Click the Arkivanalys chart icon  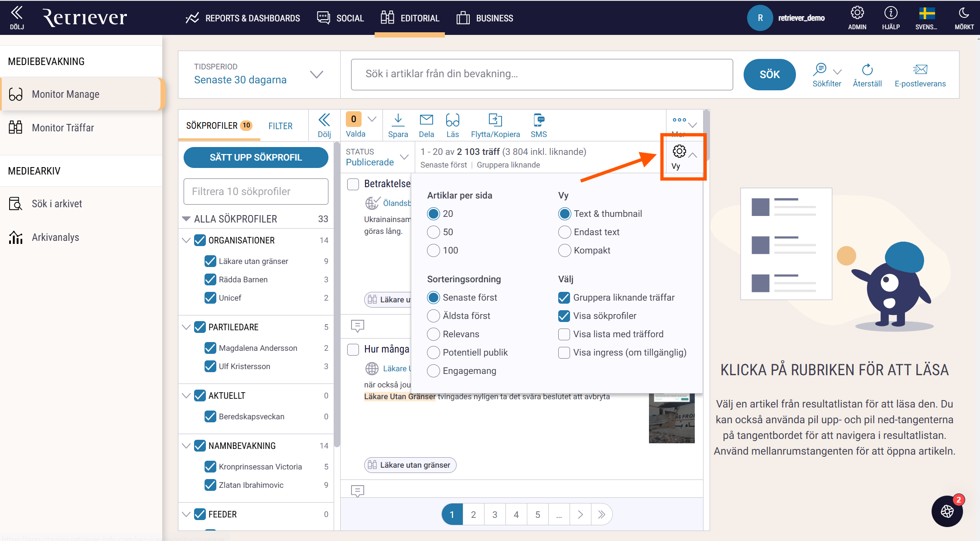(x=16, y=237)
